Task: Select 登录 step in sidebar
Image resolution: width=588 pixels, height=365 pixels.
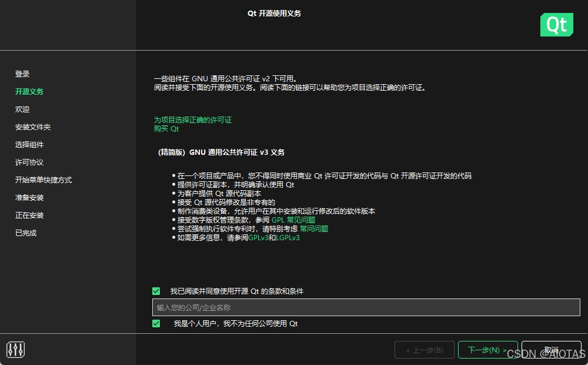Action: tap(22, 74)
